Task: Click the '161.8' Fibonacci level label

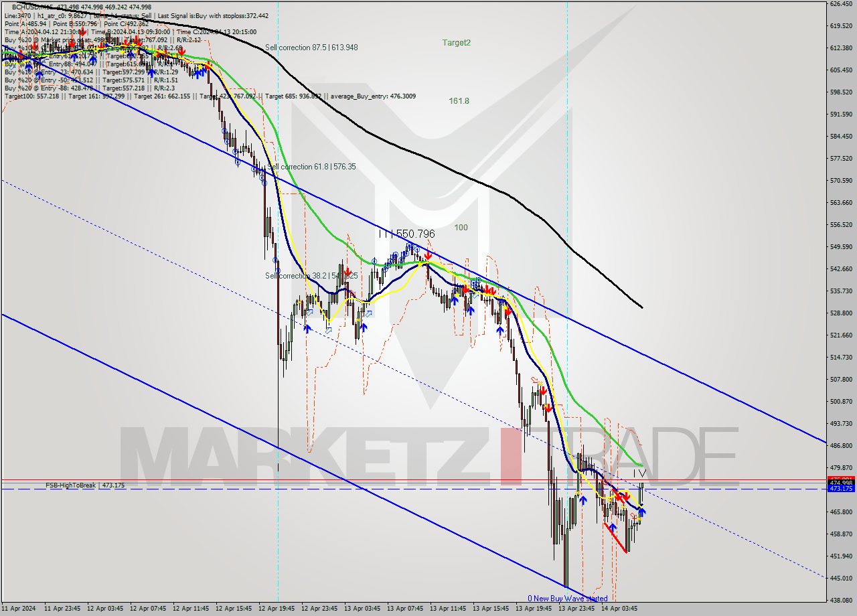Action: (x=459, y=101)
